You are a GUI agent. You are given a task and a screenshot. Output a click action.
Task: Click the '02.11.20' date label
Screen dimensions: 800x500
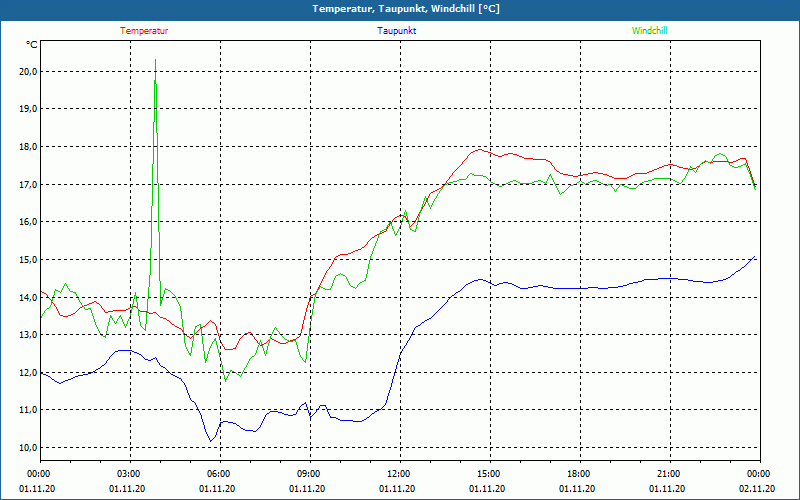pyautogui.click(x=757, y=488)
